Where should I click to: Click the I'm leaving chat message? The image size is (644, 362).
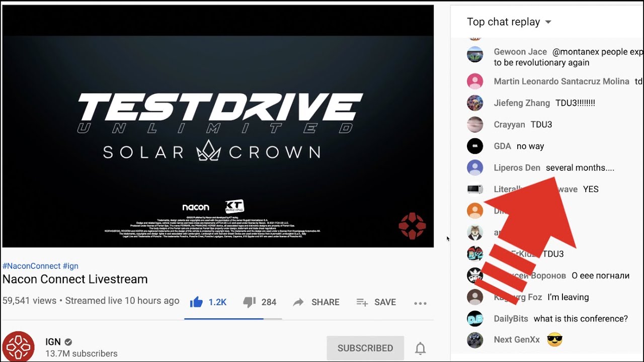click(x=568, y=297)
